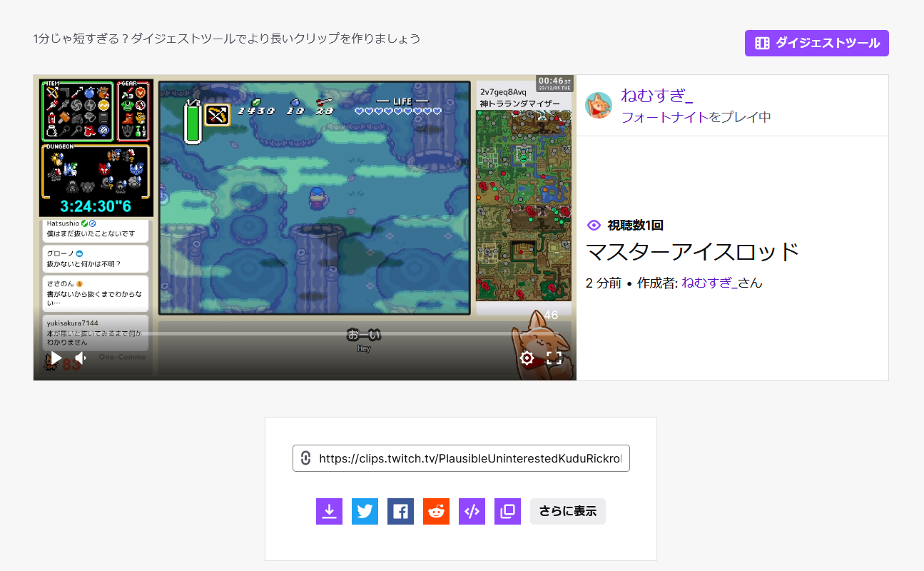Click the eye icon beside 視聴数1回

coord(593,225)
